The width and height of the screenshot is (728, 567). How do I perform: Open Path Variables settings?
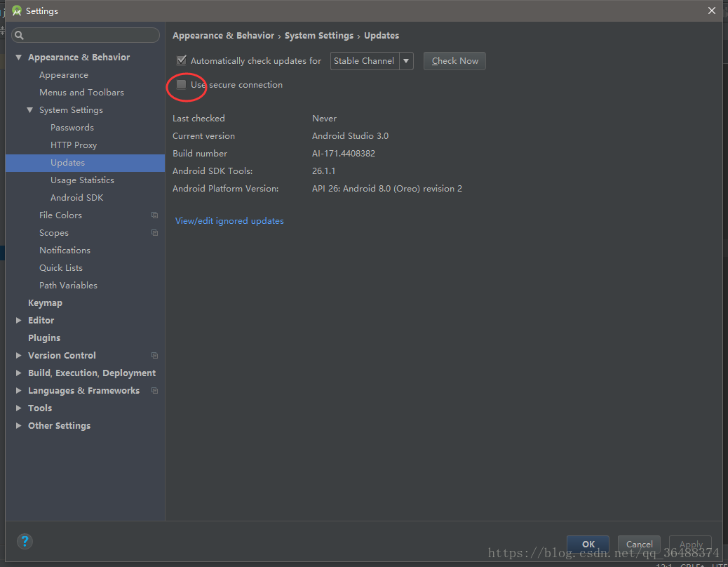(68, 285)
